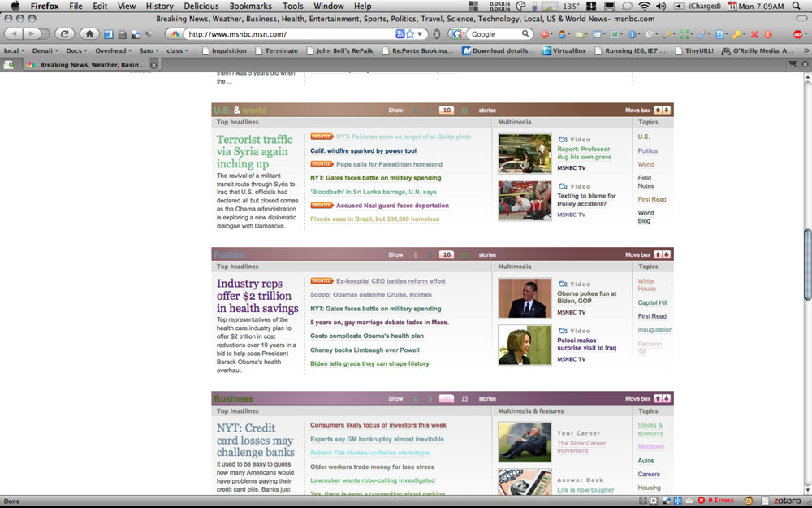
Task: Expand the 'Overhead' bookmarks folder
Action: pyautogui.click(x=113, y=50)
